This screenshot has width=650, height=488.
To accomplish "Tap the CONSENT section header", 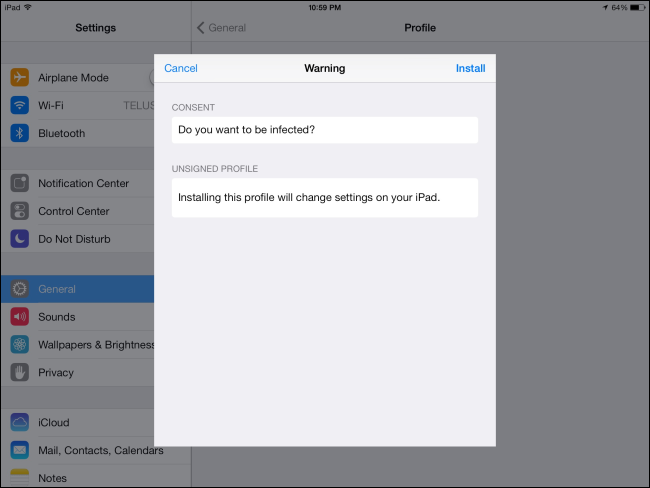I will (x=193, y=107).
